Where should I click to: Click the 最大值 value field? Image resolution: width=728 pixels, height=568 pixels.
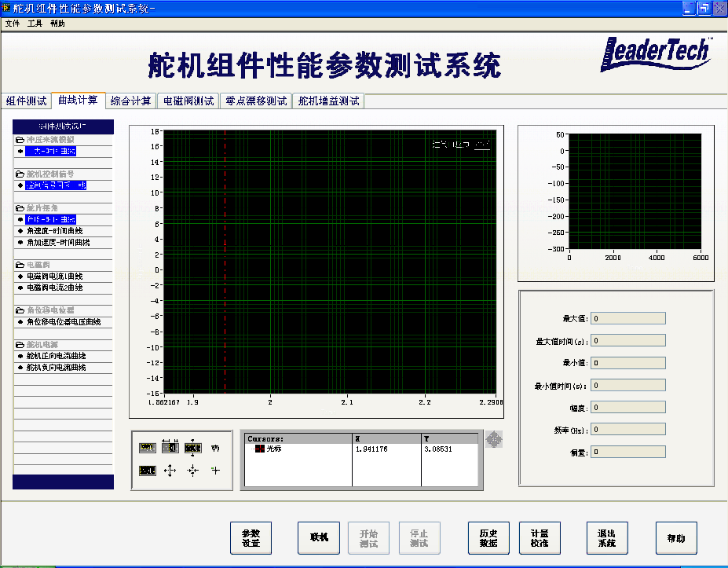point(628,319)
